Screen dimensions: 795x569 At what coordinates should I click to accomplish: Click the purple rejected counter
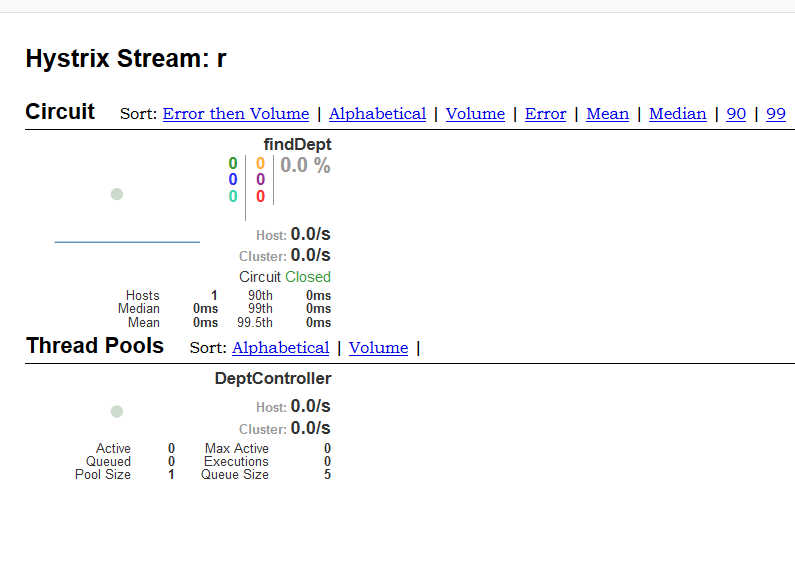pyautogui.click(x=261, y=180)
